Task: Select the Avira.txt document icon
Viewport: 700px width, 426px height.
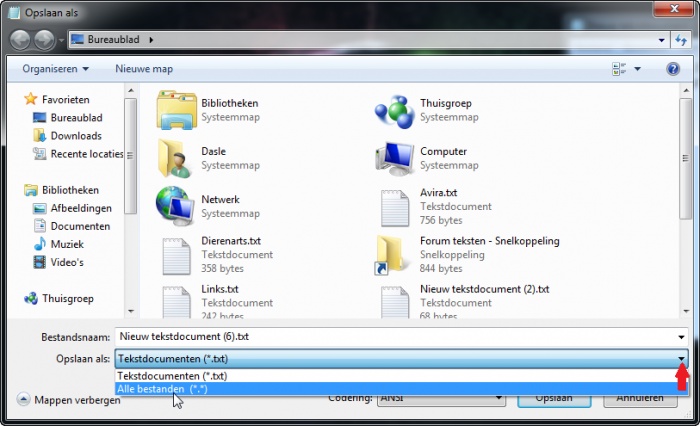Action: pos(395,208)
